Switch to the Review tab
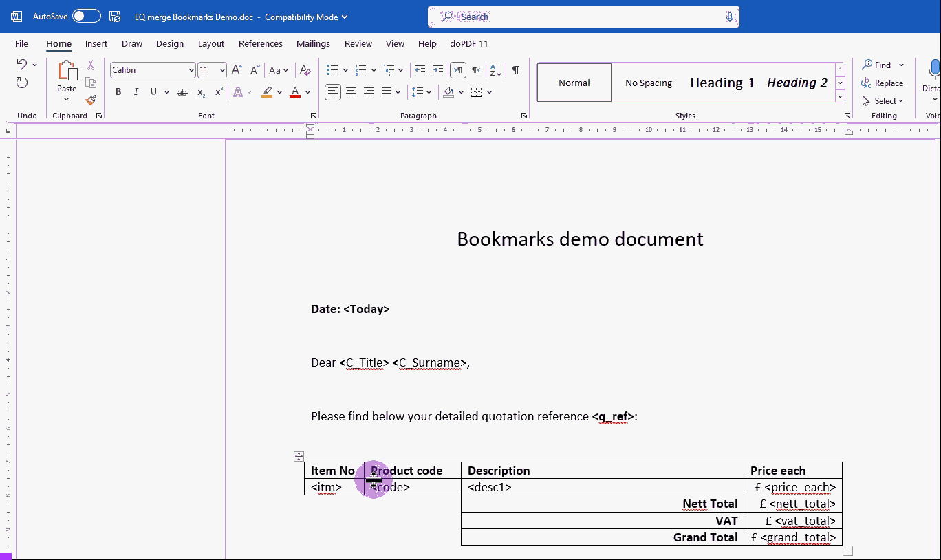Screen dimensions: 941x560 (358, 43)
